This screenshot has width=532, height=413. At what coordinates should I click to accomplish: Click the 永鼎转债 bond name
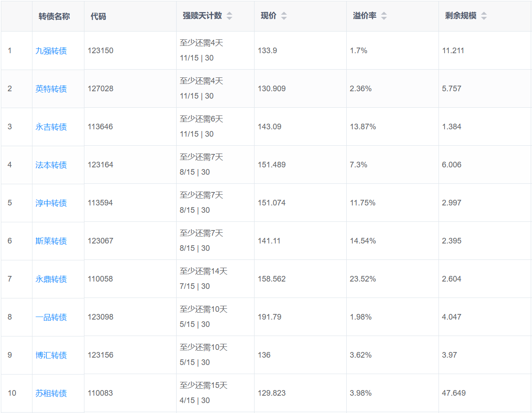click(51, 279)
